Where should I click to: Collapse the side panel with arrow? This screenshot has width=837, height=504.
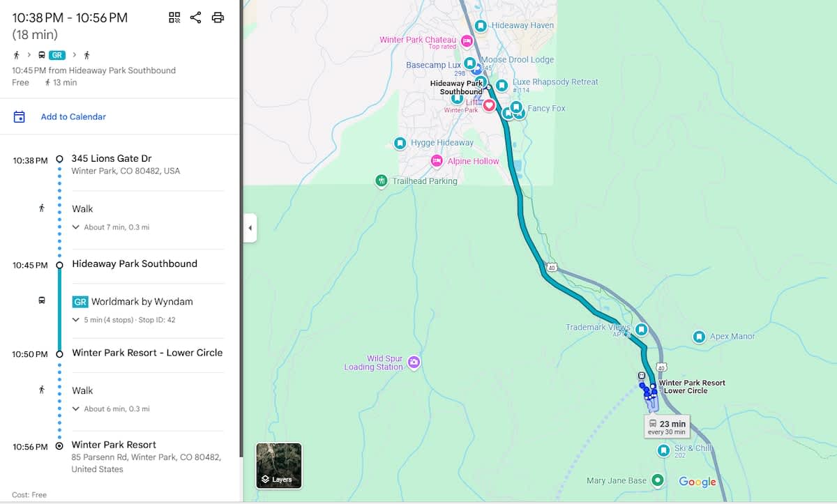[250, 228]
